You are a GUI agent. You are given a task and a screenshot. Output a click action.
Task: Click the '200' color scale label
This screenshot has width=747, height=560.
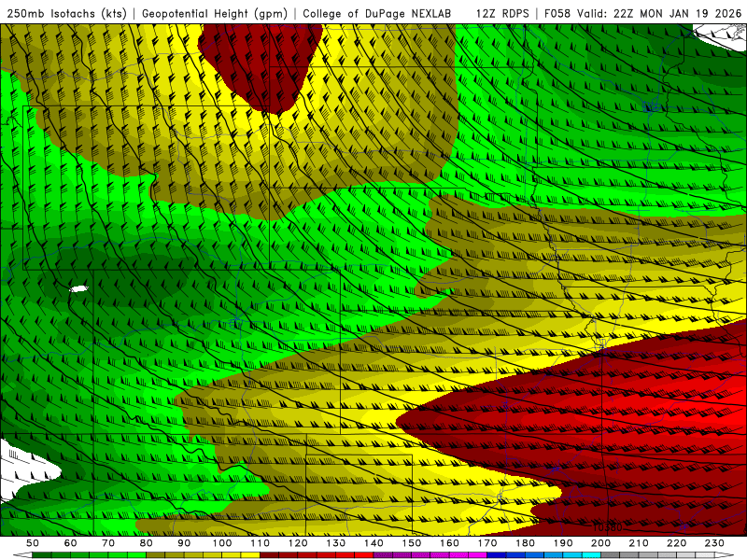pyautogui.click(x=600, y=543)
